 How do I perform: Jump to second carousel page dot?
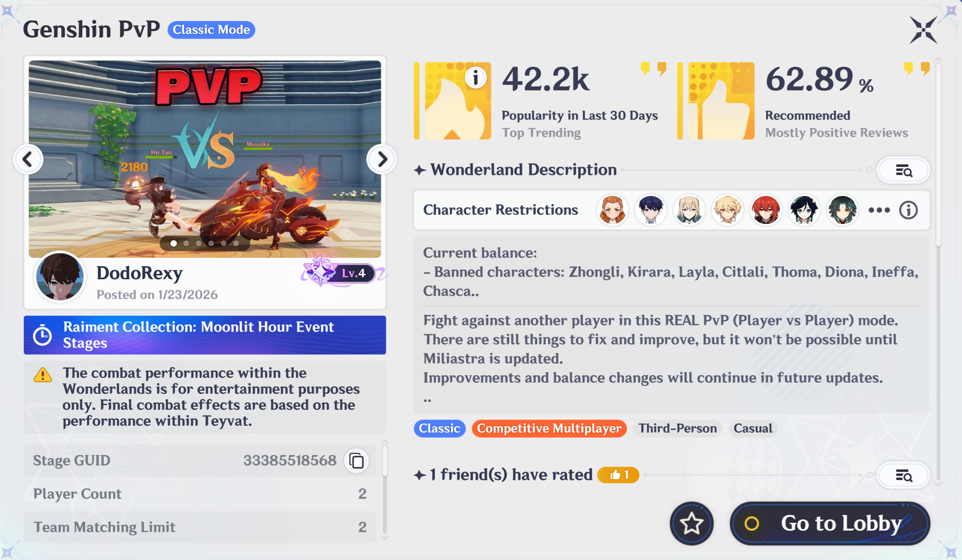[x=186, y=243]
